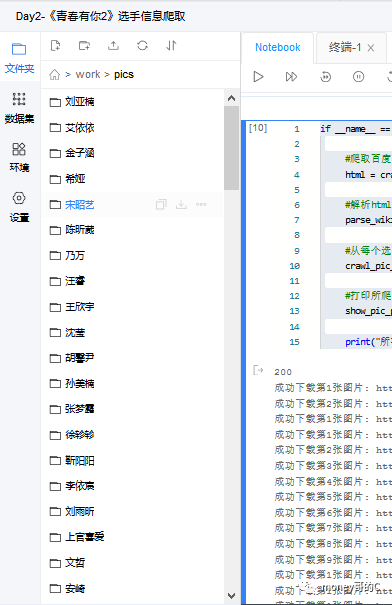The width and height of the screenshot is (392, 605).
Task: Click the file list scroll-up arrow
Action: [231, 98]
